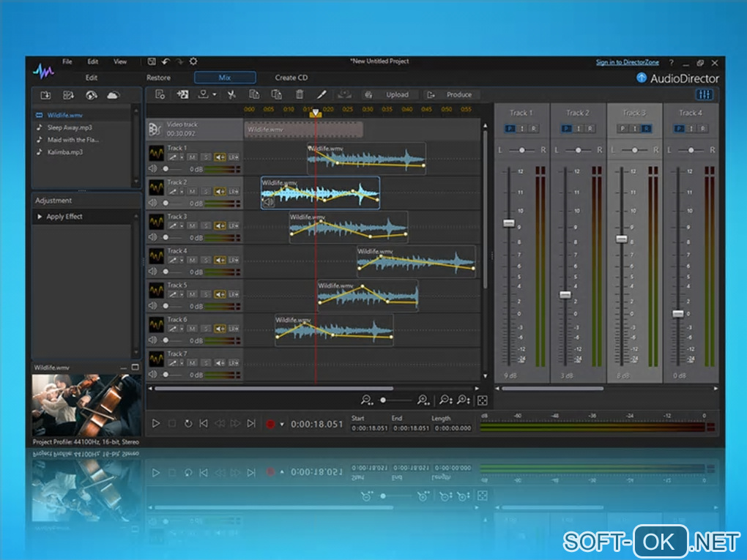This screenshot has height=560, width=747.
Task: Click the fit-to-window zoom icon
Action: tap(482, 400)
